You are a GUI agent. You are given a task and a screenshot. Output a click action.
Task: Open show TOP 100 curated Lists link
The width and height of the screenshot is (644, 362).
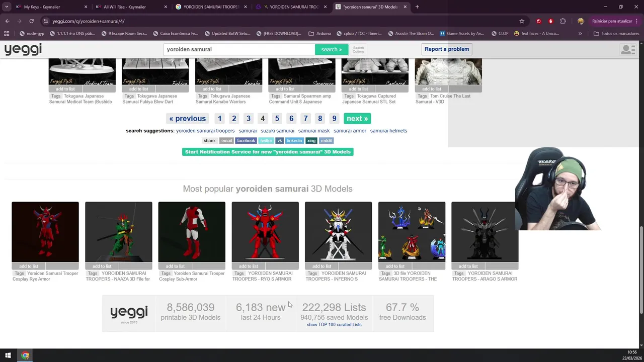[x=334, y=325]
